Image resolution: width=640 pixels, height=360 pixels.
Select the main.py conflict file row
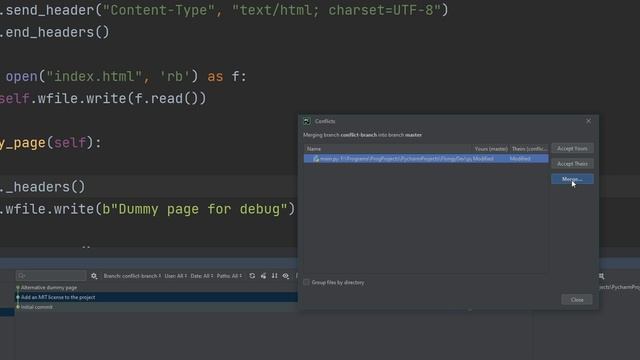click(426, 158)
